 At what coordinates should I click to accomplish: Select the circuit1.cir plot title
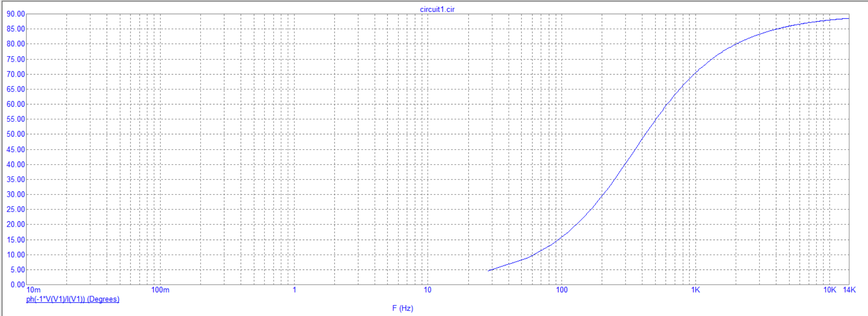coord(437,9)
